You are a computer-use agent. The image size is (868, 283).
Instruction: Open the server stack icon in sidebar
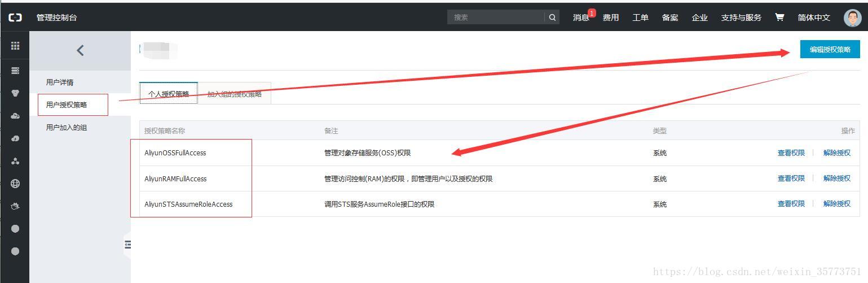point(15,71)
